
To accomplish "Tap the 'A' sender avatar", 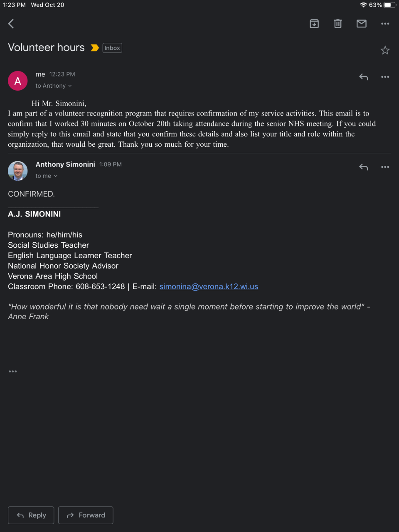I will [18, 81].
